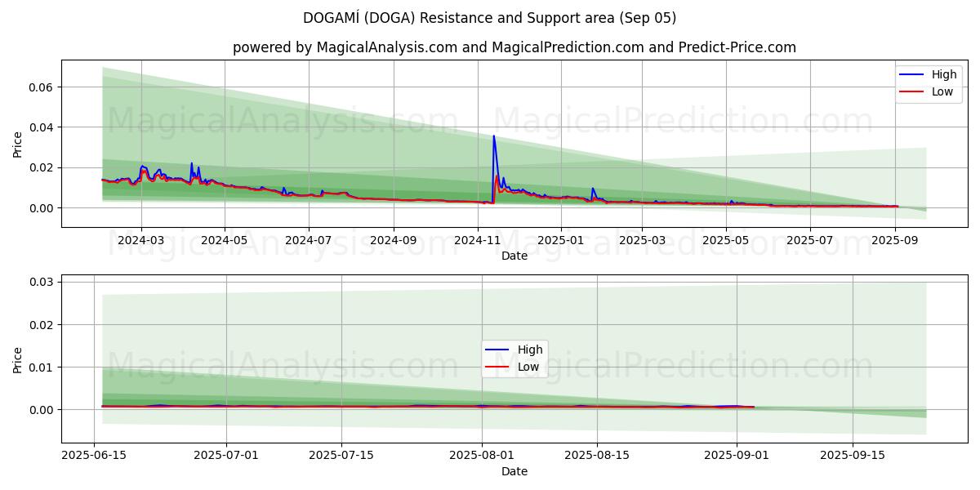The width and height of the screenshot is (980, 490).
Task: Click the 'Date' axis label under the bottom chart
Action: [514, 471]
